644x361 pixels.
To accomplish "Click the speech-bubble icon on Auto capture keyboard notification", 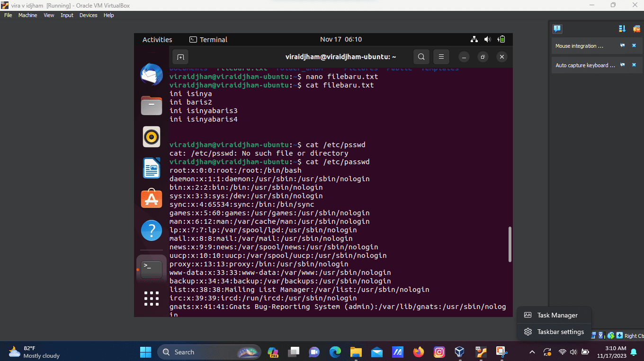I will (623, 65).
